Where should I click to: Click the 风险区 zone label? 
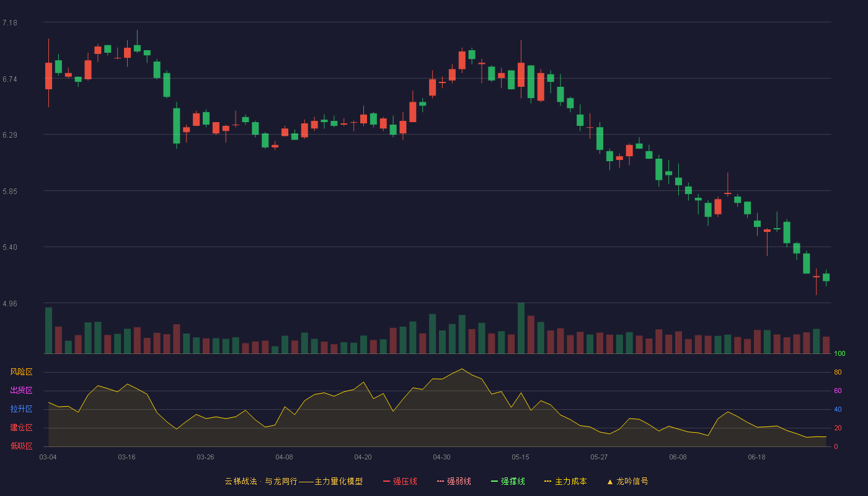tap(21, 372)
